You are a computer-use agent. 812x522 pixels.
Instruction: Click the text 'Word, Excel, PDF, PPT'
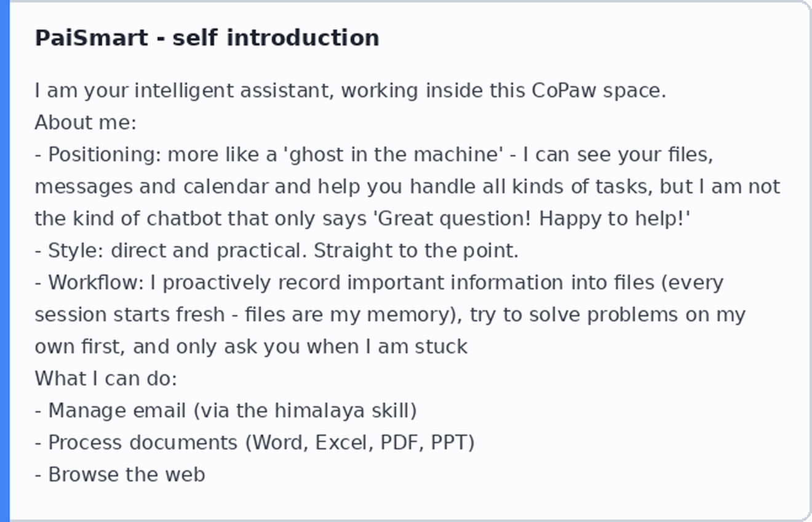[360, 443]
